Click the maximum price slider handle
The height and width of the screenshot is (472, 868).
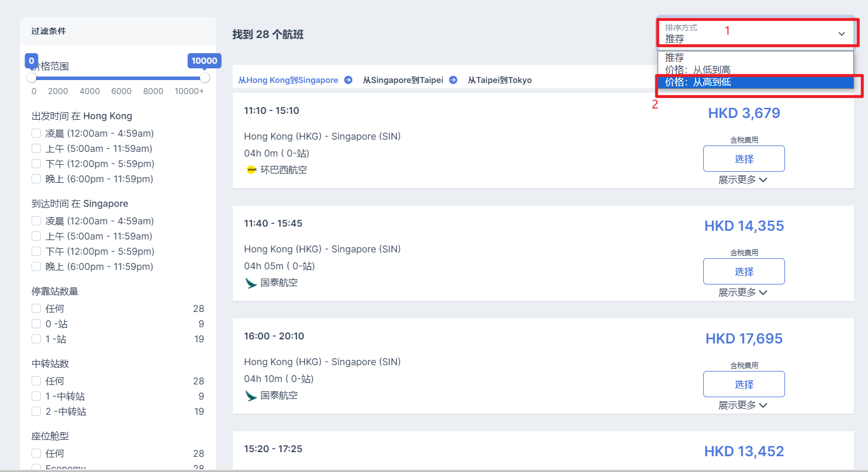205,78
